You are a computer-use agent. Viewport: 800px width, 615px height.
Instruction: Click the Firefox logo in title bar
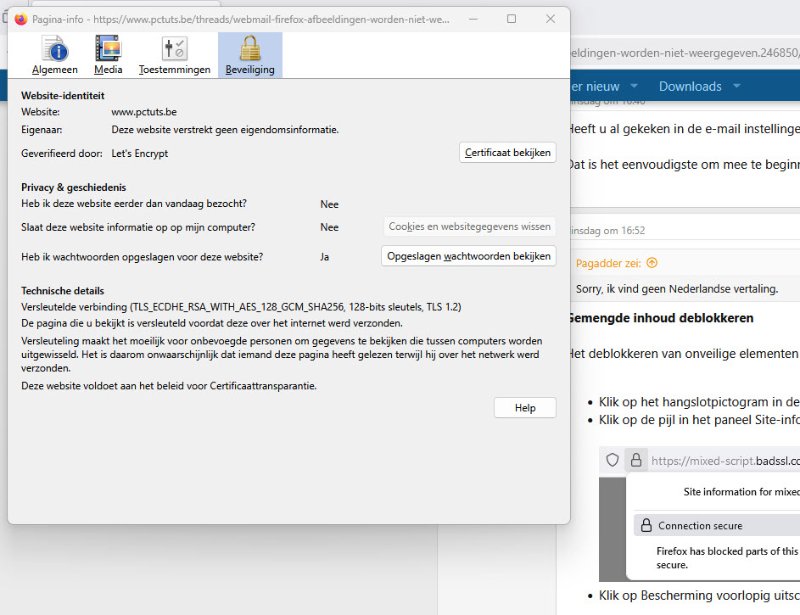pos(21,19)
